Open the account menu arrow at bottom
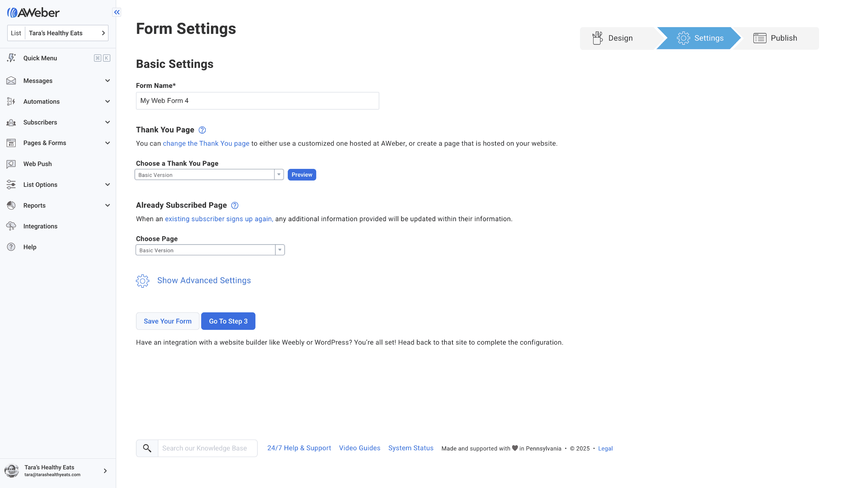This screenshot has width=868, height=488. click(105, 471)
